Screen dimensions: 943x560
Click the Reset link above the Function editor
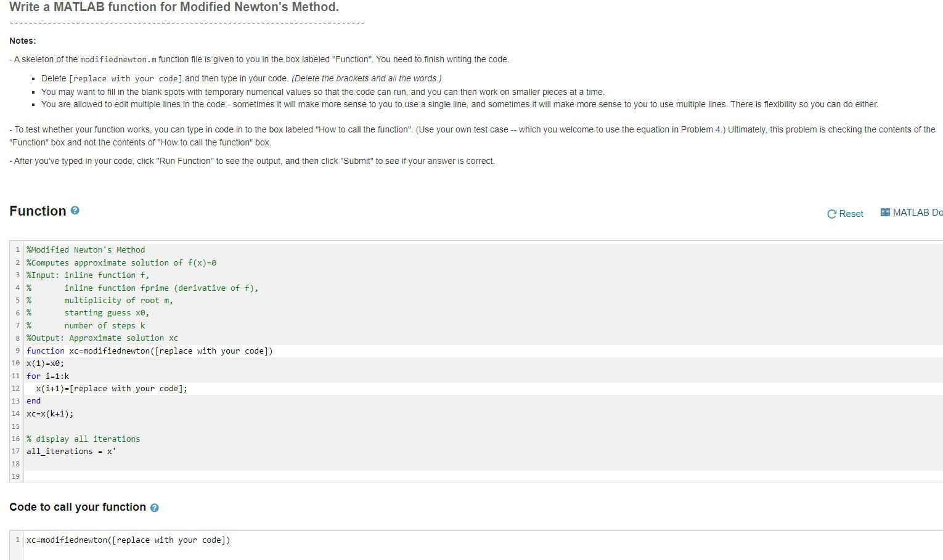pyautogui.click(x=851, y=214)
